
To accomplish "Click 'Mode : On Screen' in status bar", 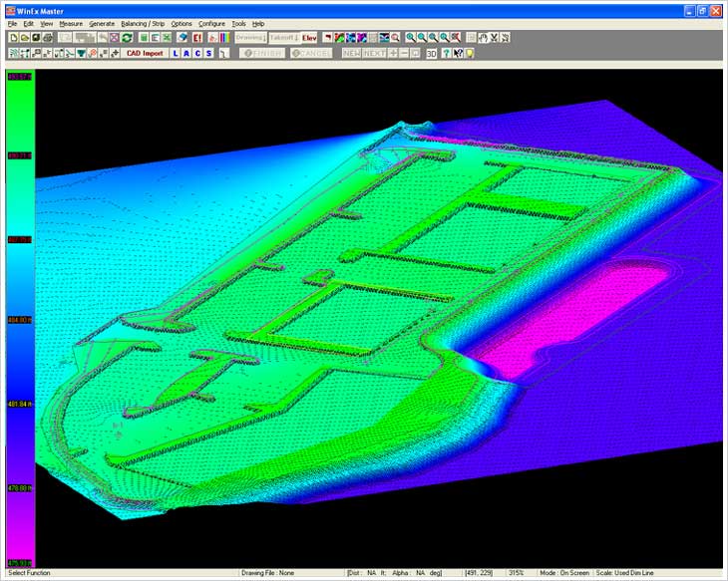I will 564,573.
